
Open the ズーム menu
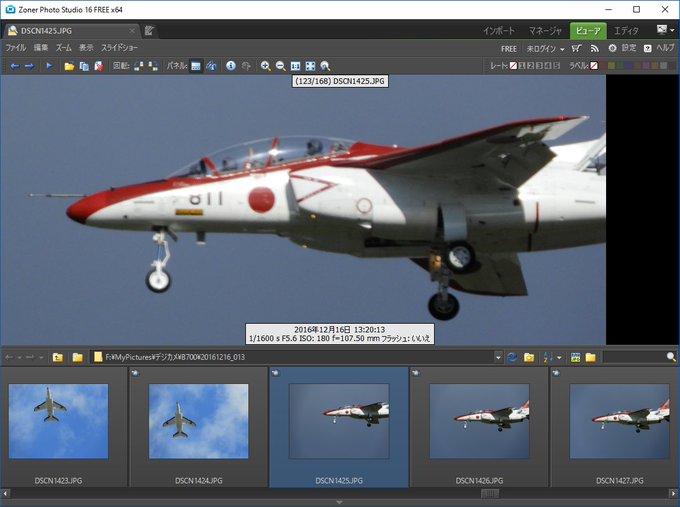tap(63, 48)
